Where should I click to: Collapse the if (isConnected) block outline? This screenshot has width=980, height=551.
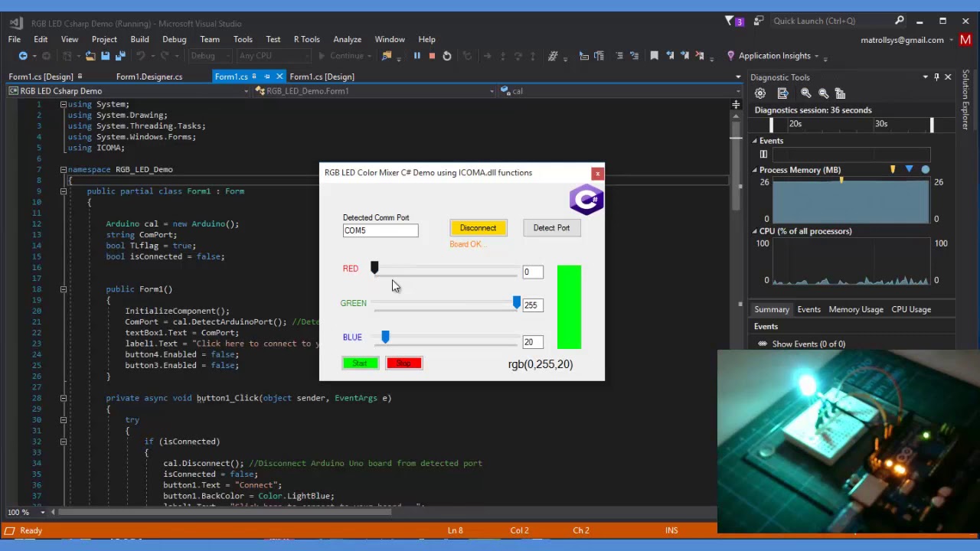tap(64, 442)
